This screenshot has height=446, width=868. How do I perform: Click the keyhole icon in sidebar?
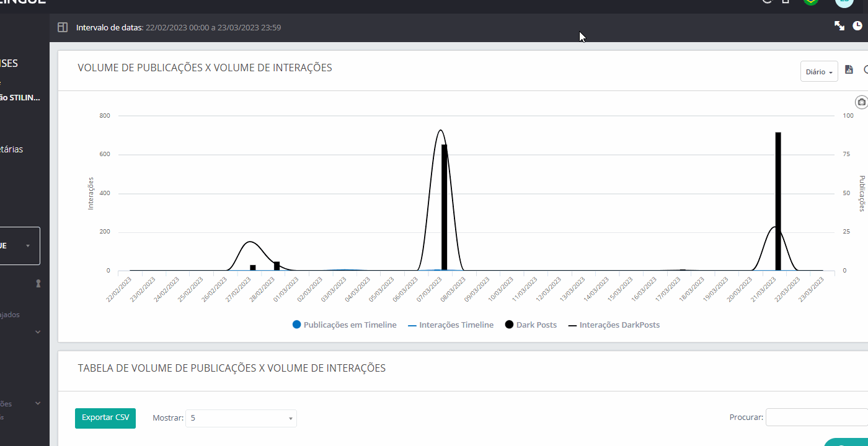tap(38, 283)
